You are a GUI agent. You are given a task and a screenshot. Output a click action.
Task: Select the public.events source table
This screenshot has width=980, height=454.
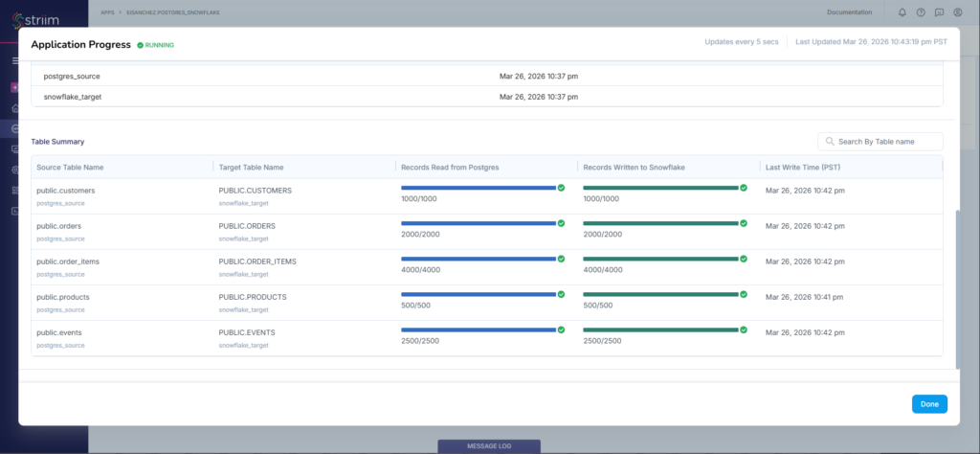[58, 332]
